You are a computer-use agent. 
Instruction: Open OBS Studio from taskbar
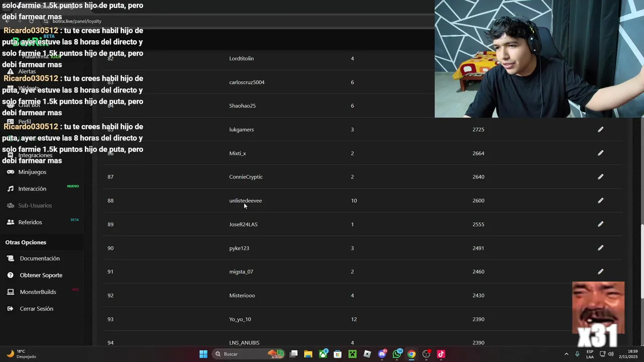427,354
